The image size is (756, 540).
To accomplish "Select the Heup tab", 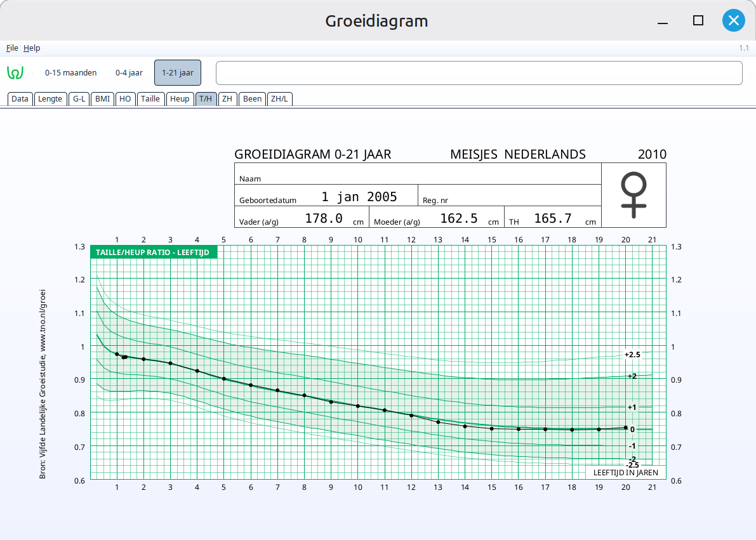I will tap(180, 99).
